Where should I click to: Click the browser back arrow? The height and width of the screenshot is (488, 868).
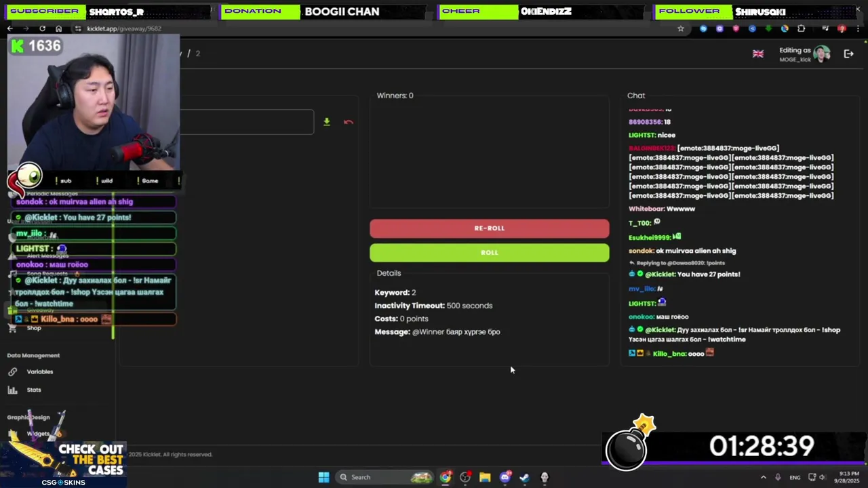[x=9, y=28]
